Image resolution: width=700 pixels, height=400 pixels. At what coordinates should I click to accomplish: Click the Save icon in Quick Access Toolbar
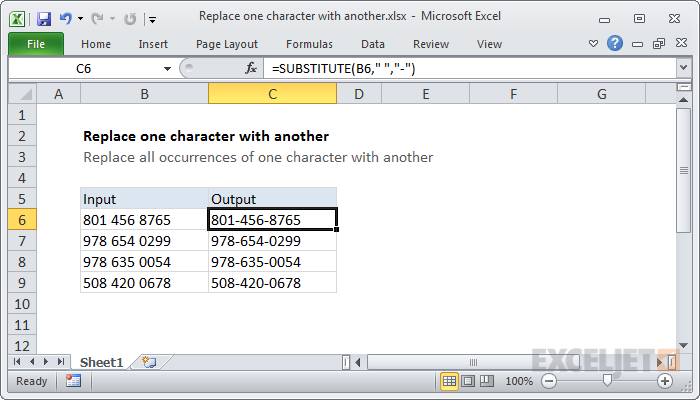[x=44, y=19]
